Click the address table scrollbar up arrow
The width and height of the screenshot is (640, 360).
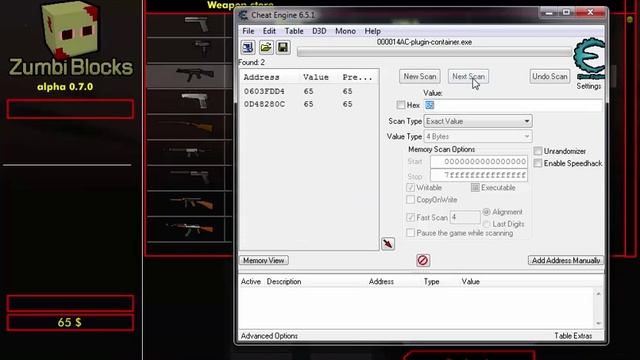point(598,293)
